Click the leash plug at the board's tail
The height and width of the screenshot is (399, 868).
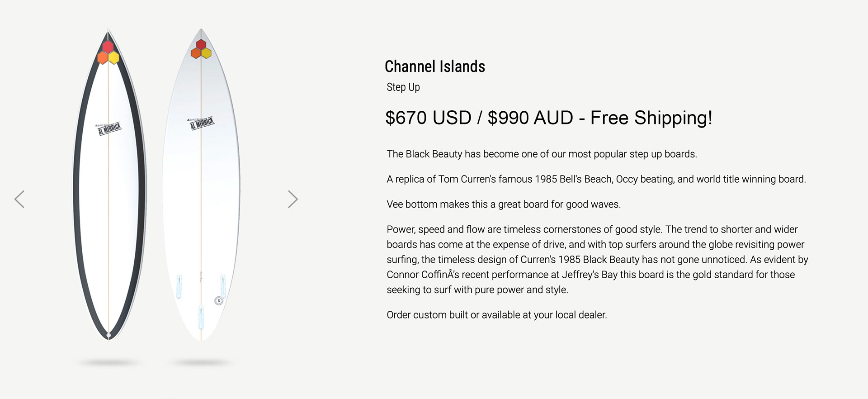tap(108, 335)
